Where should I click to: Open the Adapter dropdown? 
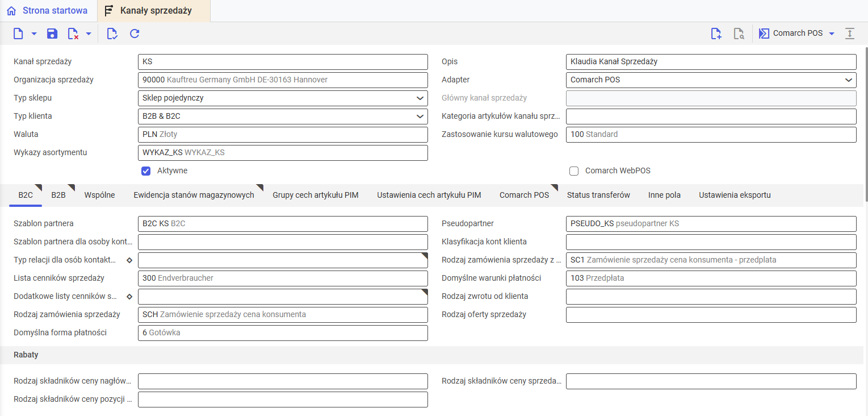pyautogui.click(x=848, y=80)
